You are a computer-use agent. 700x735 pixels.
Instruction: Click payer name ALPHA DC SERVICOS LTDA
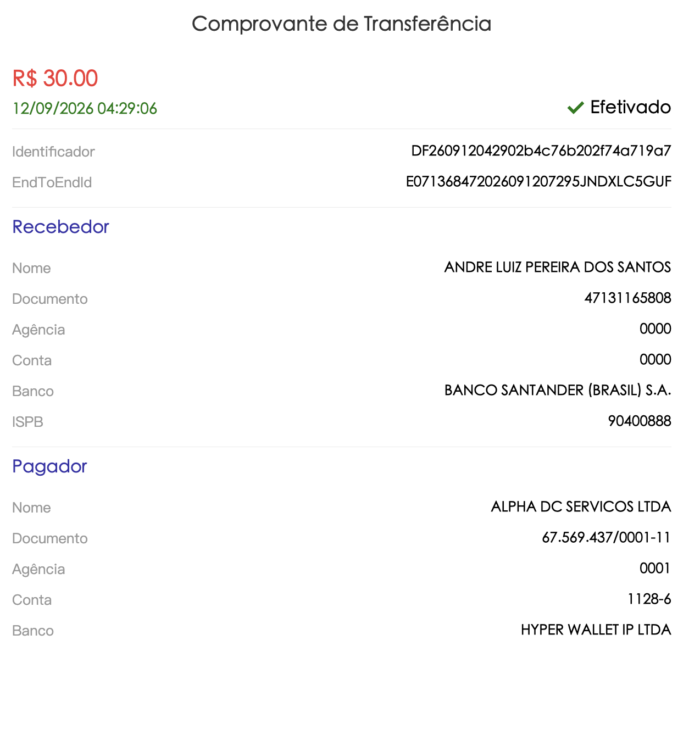tap(581, 507)
